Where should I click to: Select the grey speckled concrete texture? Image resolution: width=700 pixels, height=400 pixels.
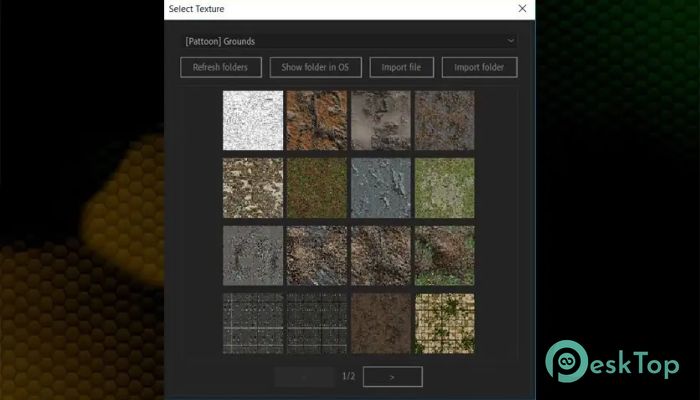253,255
